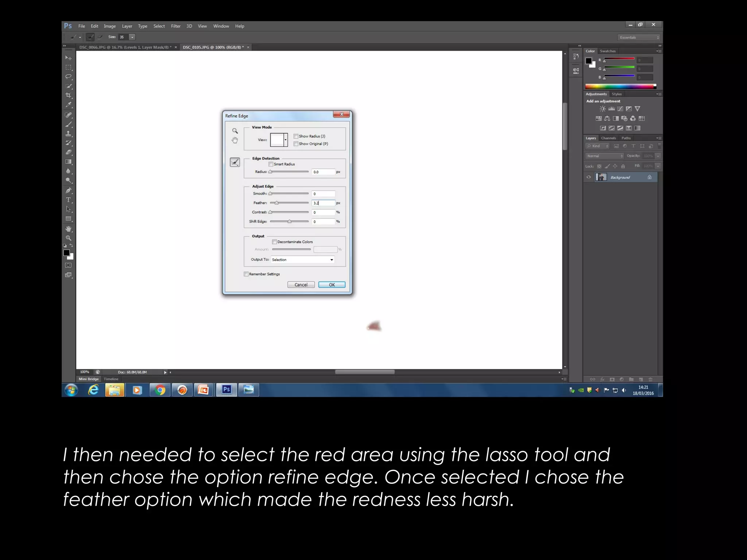Open the Select menu

point(159,26)
